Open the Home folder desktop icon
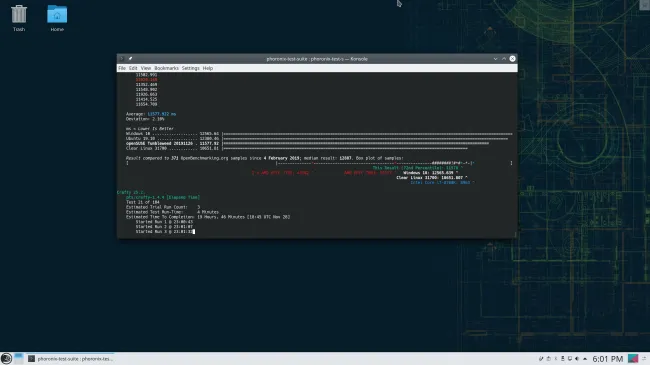The image size is (650, 365). (57, 18)
